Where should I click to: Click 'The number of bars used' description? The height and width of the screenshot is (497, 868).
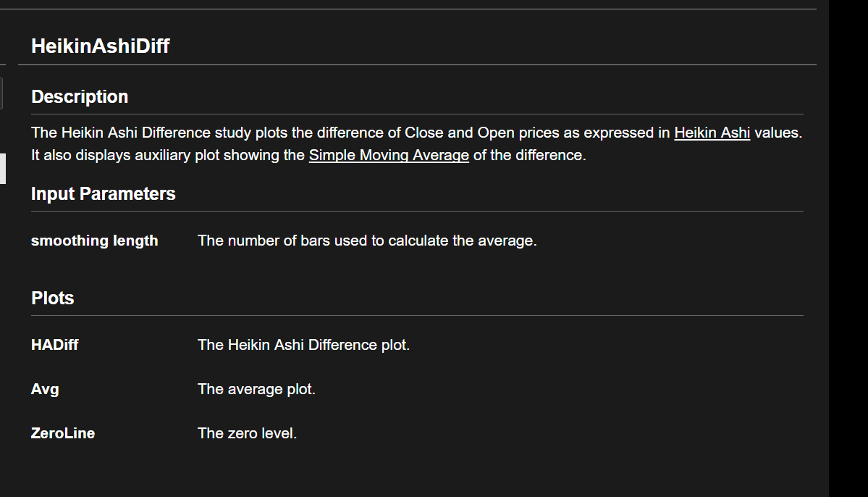pyautogui.click(x=367, y=241)
